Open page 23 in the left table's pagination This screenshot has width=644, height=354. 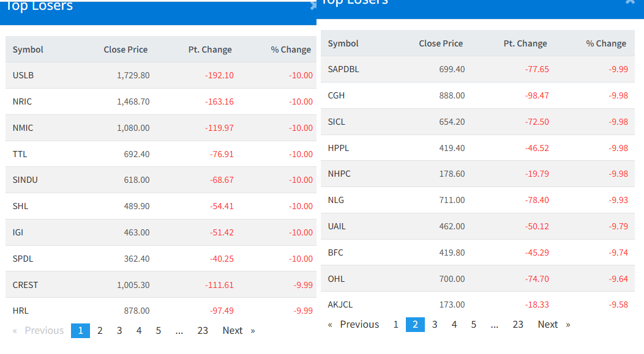203,331
